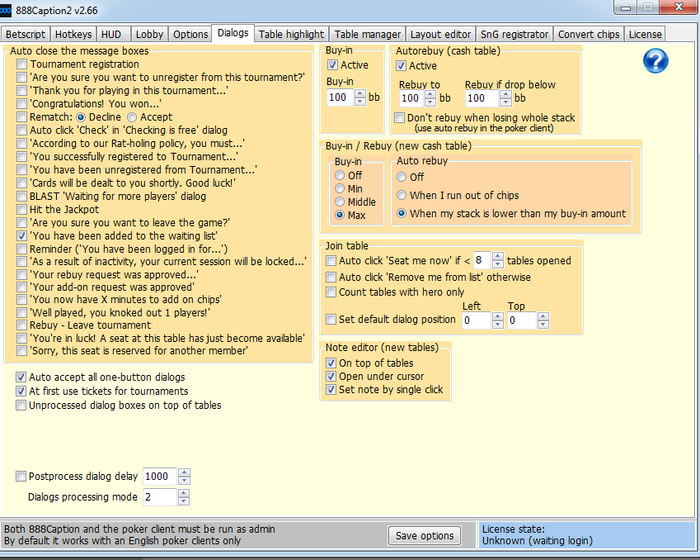The width and height of the screenshot is (700, 560).
Task: Click the 888Caption2 app icon in title bar
Action: (5, 10)
